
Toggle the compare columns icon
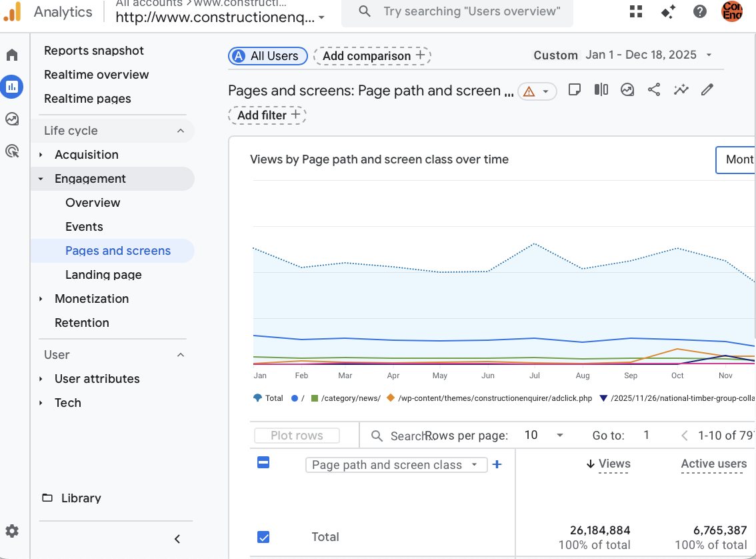[601, 89]
